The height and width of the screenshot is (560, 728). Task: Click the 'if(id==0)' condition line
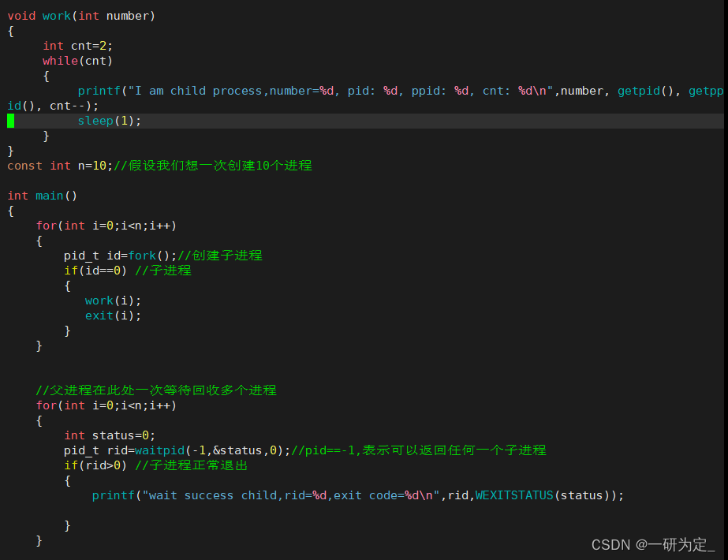95,271
